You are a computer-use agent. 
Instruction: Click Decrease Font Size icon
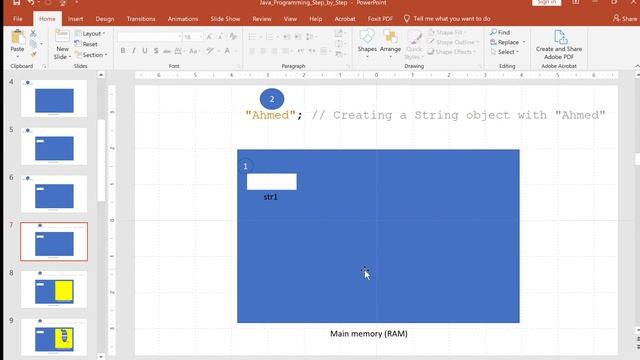pyautogui.click(x=220, y=37)
